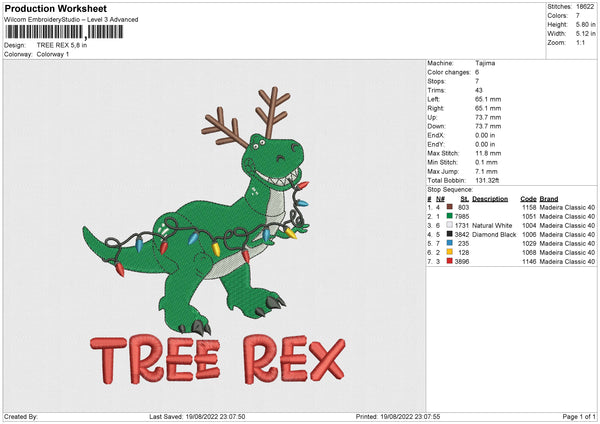The image size is (600, 424).
Task: Click the 'Color changes:' label
Action: 449,72
